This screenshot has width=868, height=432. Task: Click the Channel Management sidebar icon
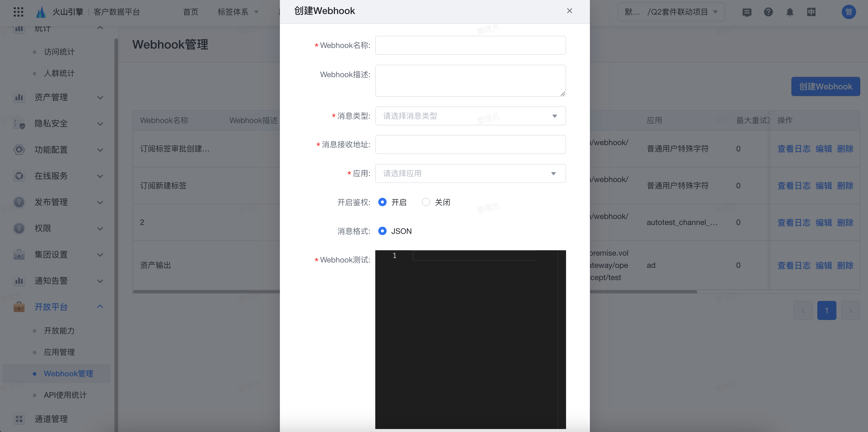(19, 419)
